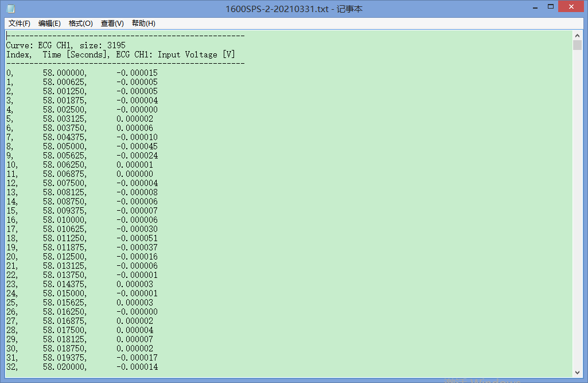Click the time value 58.000000
The width and height of the screenshot is (588, 383).
pos(64,73)
